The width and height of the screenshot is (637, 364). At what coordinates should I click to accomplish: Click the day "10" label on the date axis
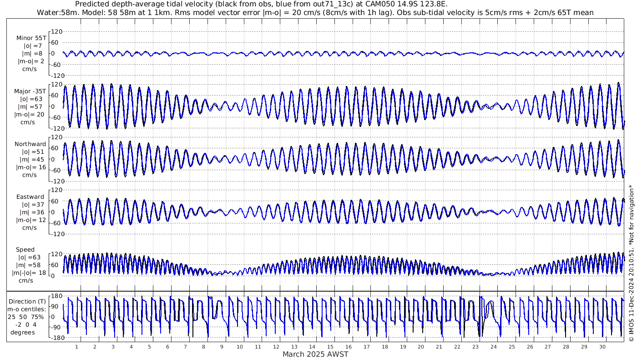tap(240, 347)
